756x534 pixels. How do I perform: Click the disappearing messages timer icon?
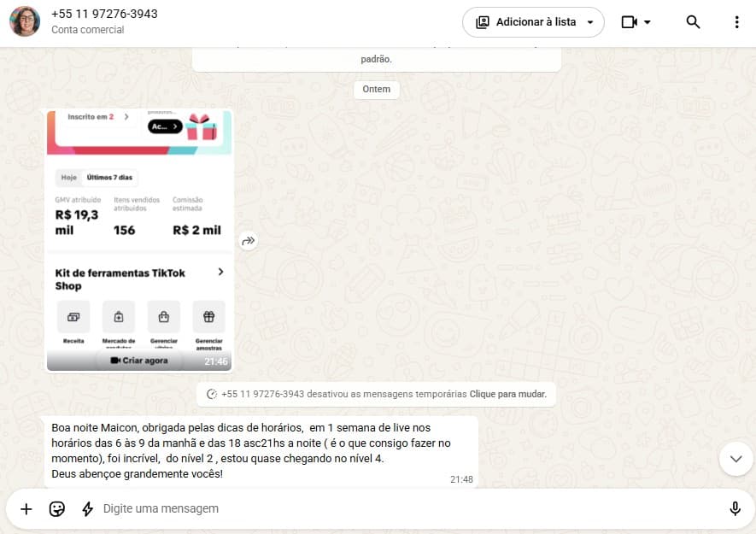(211, 394)
